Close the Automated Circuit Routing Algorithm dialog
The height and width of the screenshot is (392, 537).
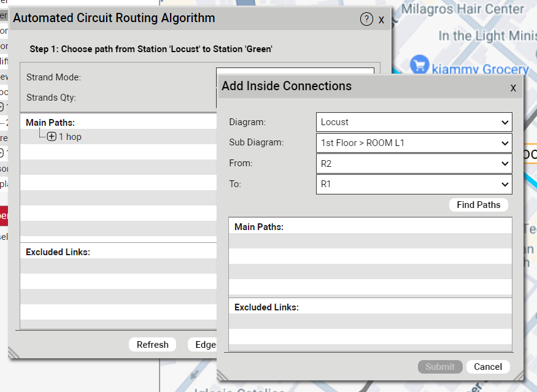tap(381, 20)
